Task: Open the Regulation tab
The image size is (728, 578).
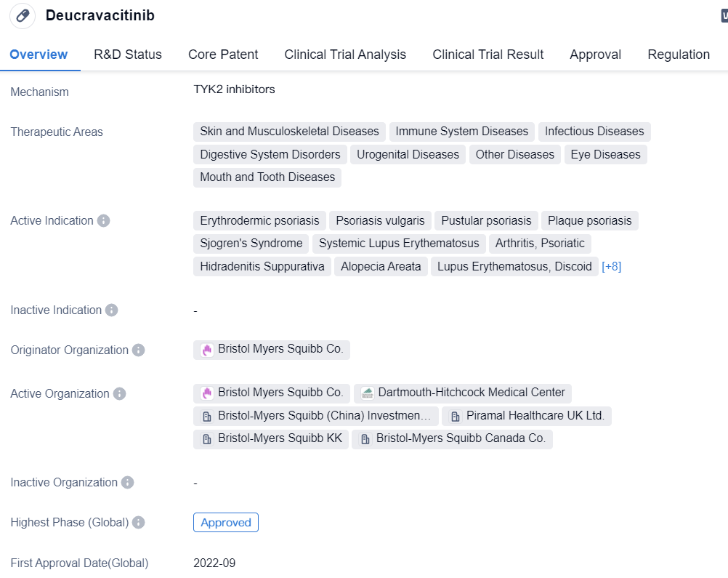Action: pos(679,55)
